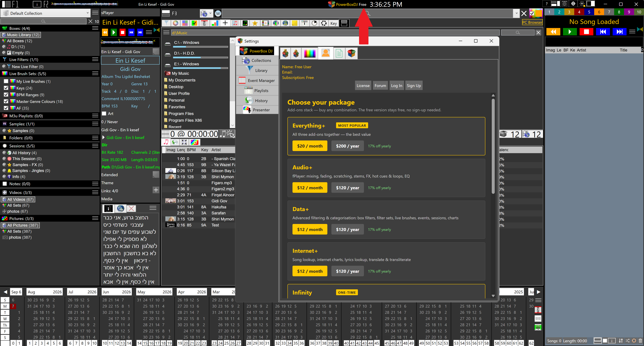The width and height of the screenshot is (644, 346).
Task: Open Event Manager in Settings sidebar
Action: [x=257, y=80]
